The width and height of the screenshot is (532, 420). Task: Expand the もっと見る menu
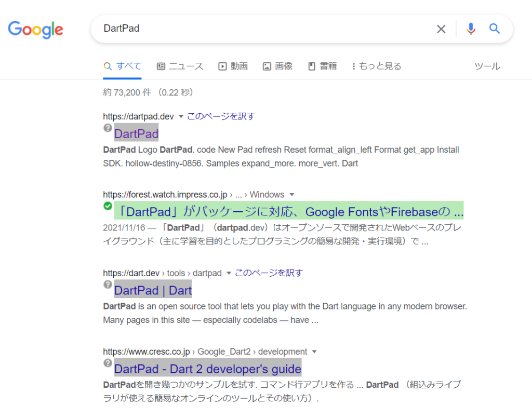point(377,66)
